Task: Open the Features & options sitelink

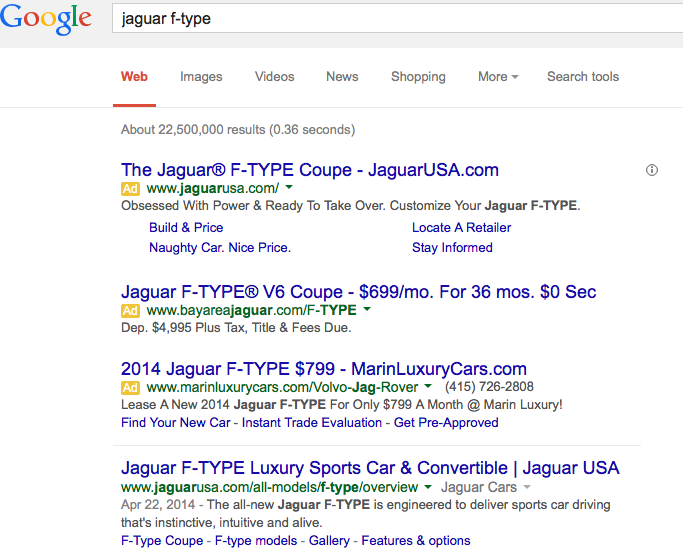Action: 416,541
